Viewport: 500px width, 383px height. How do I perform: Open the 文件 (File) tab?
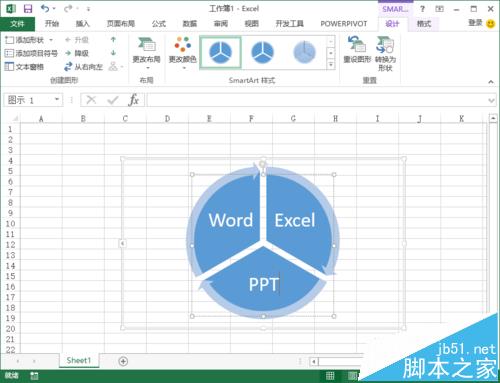click(17, 24)
